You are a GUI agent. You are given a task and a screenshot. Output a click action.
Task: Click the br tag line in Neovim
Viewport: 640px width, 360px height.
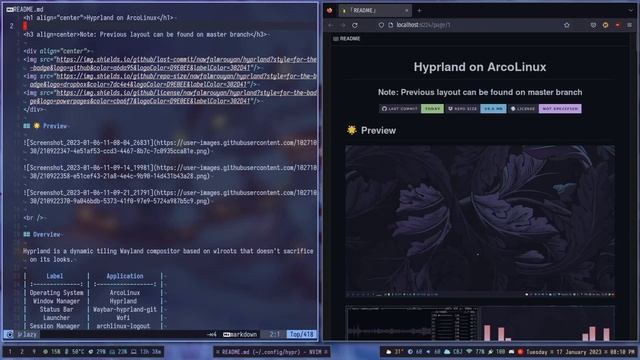34,218
